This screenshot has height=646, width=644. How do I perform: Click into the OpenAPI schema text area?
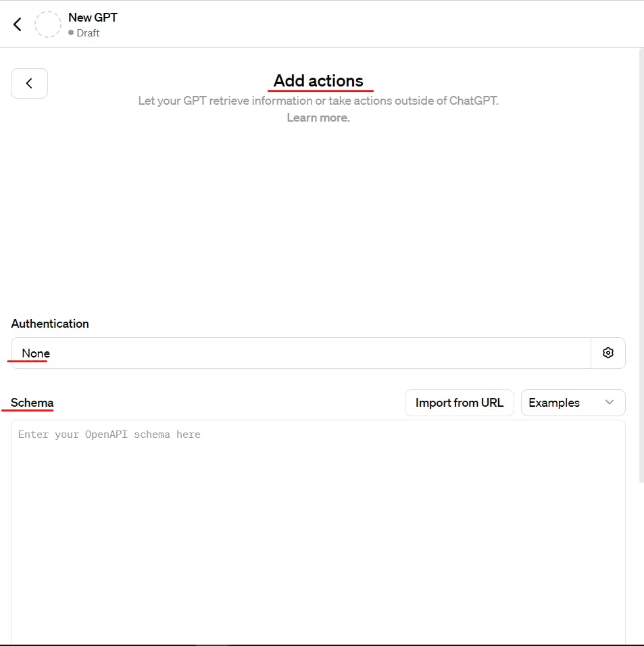coord(318,532)
